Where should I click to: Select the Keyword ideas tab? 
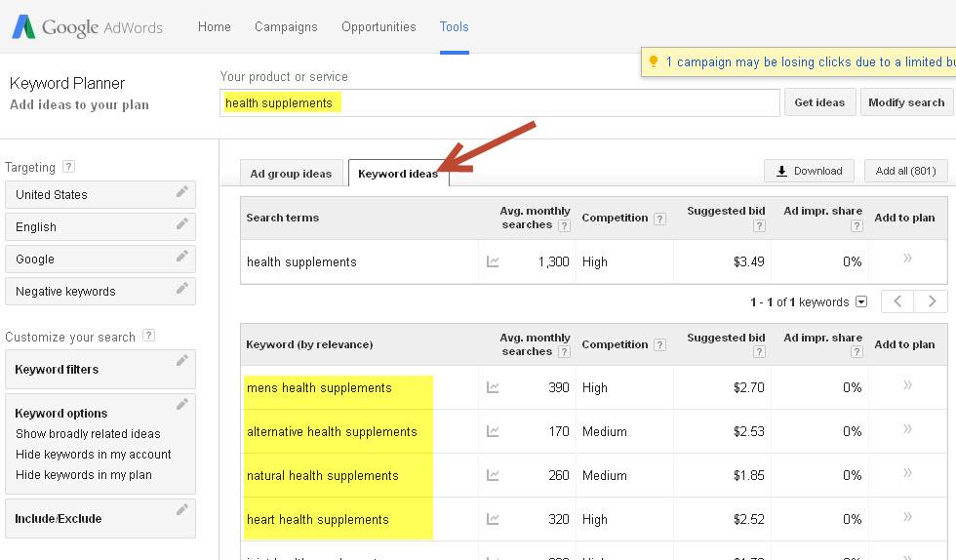(398, 174)
